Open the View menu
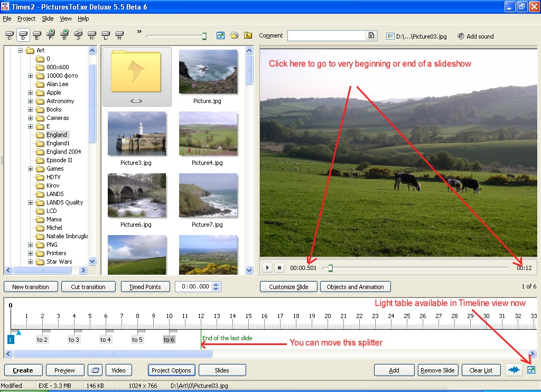 (66, 18)
